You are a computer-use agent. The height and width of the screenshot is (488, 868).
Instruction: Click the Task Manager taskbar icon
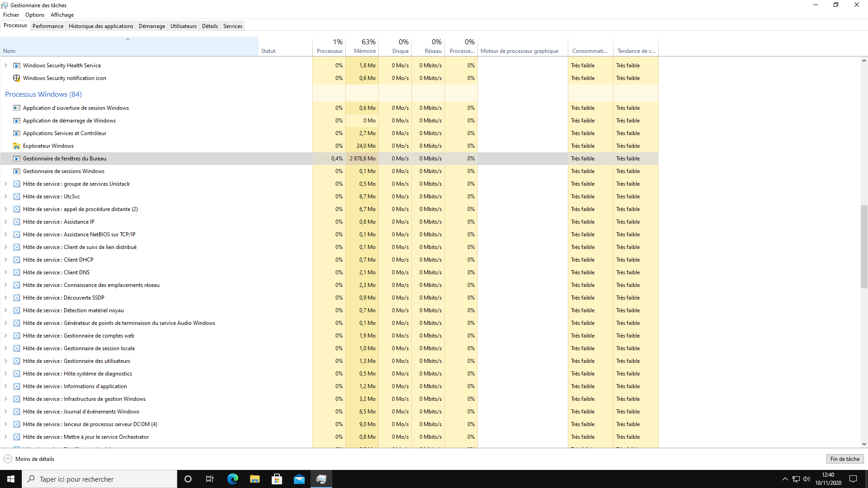(321, 479)
